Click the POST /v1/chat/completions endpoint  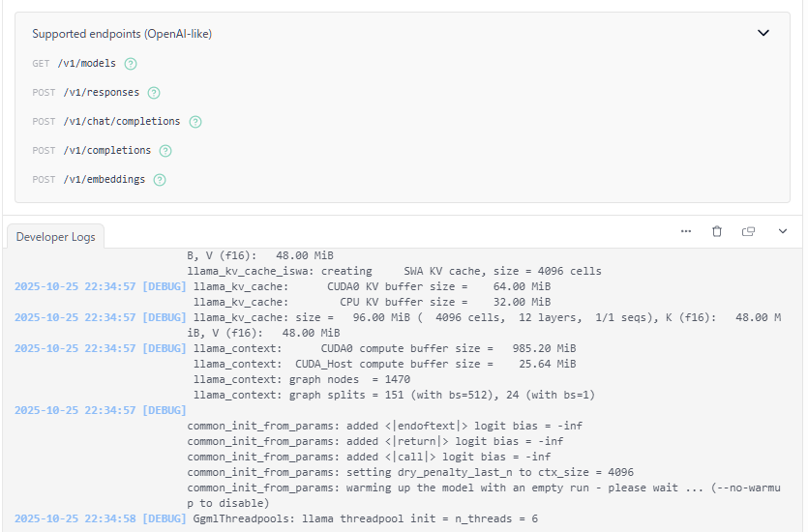coord(121,122)
